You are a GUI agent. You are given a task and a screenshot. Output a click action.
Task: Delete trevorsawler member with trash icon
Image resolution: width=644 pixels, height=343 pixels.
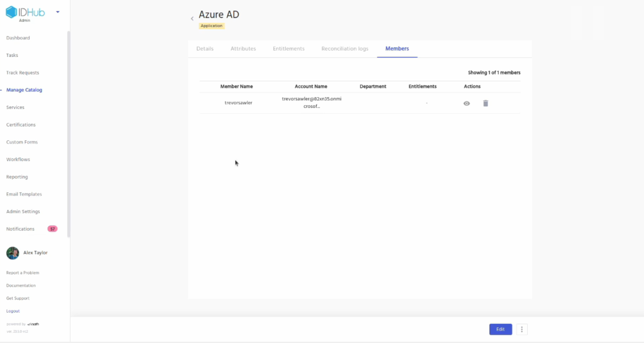[x=485, y=103]
